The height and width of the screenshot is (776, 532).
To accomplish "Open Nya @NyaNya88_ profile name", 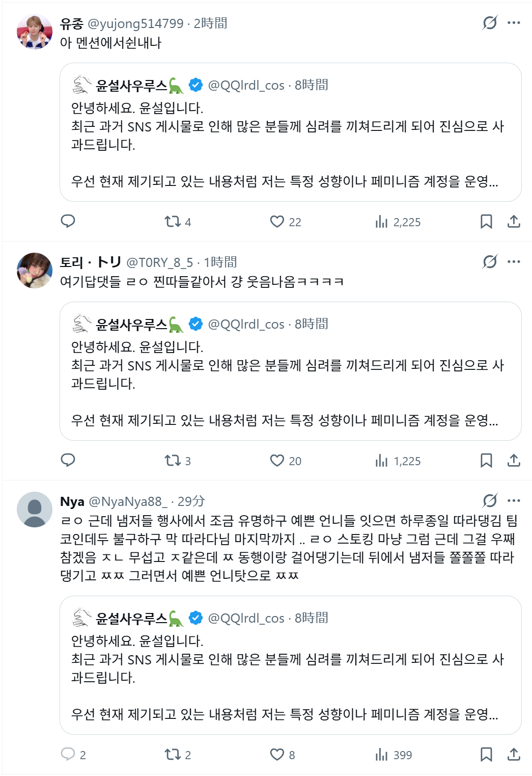I will [72, 501].
